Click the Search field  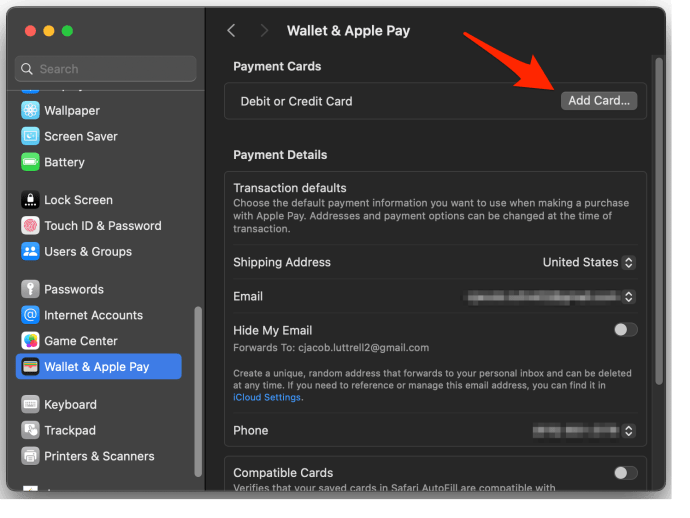(x=106, y=69)
